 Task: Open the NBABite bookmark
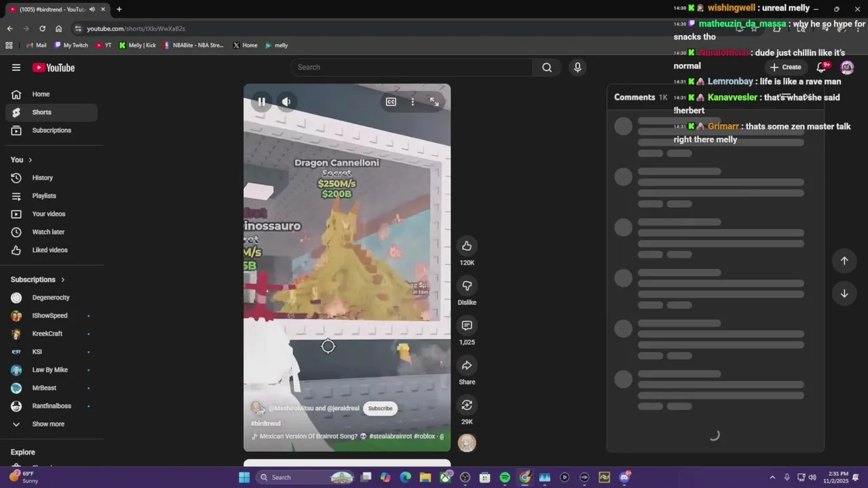click(193, 45)
